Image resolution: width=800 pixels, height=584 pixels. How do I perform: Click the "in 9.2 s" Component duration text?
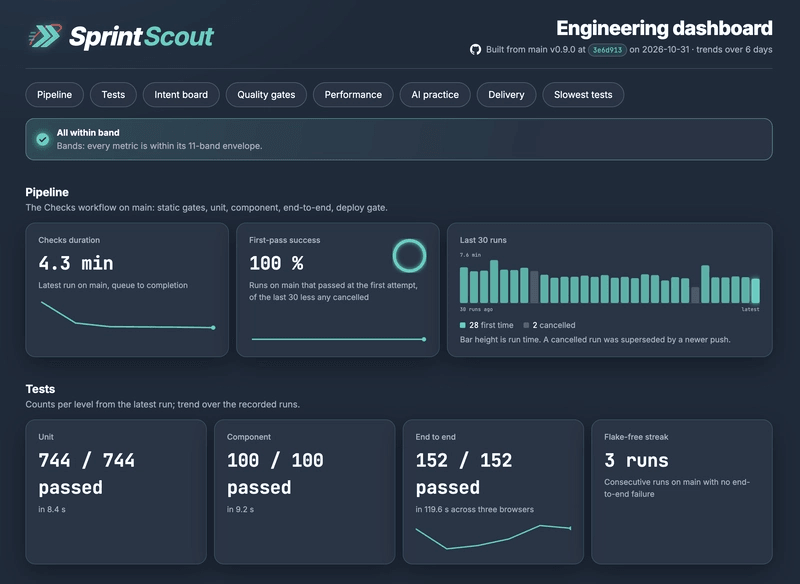pos(240,509)
